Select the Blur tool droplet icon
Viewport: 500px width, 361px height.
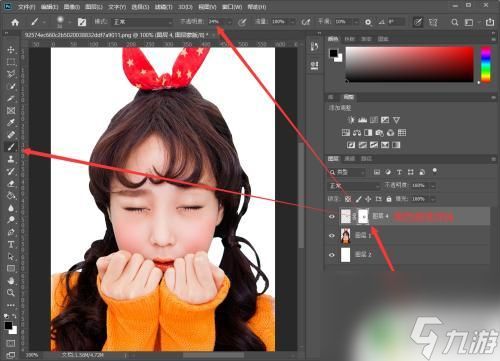click(x=11, y=208)
